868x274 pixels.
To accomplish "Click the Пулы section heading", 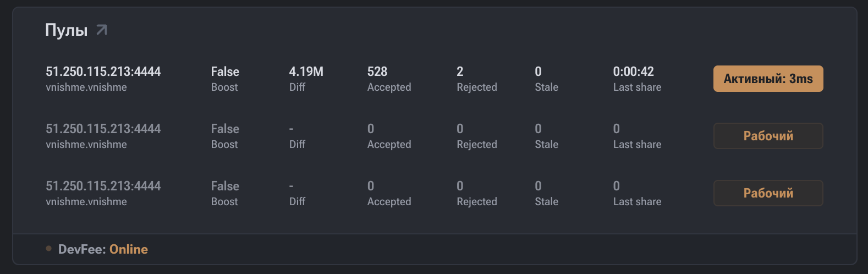I will click(x=67, y=30).
